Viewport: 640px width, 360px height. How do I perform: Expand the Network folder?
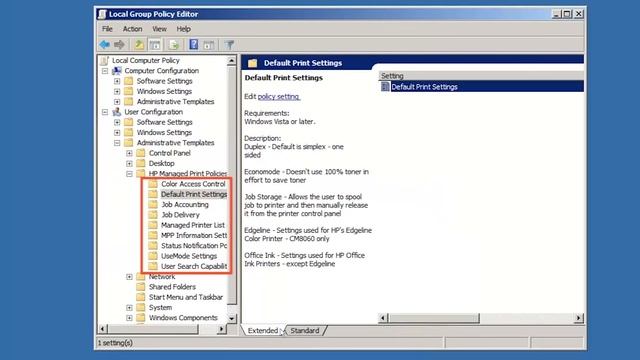coord(129,277)
